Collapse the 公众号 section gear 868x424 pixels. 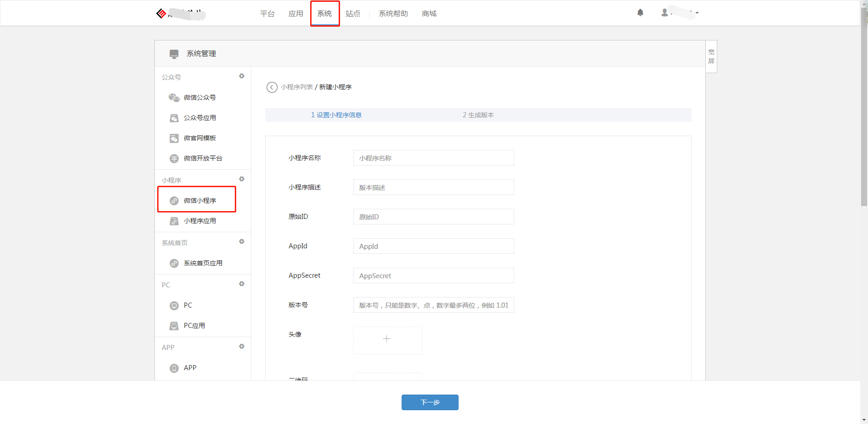[242, 76]
